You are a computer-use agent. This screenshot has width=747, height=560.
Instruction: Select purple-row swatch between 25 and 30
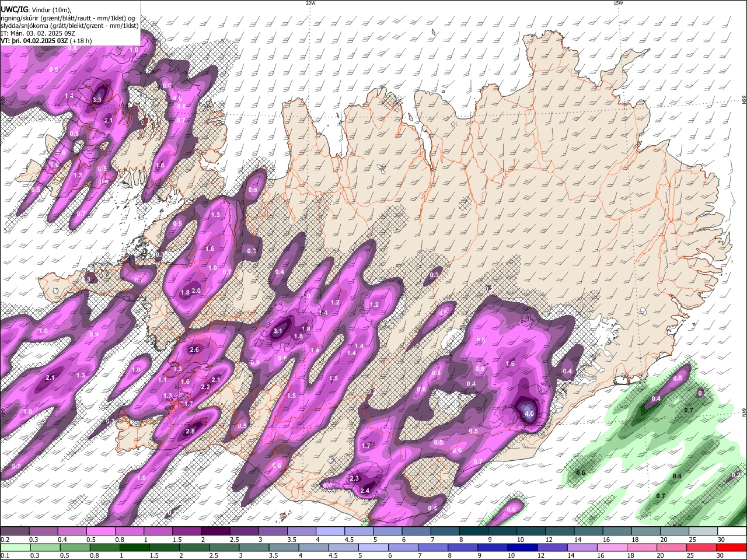(x=703, y=531)
